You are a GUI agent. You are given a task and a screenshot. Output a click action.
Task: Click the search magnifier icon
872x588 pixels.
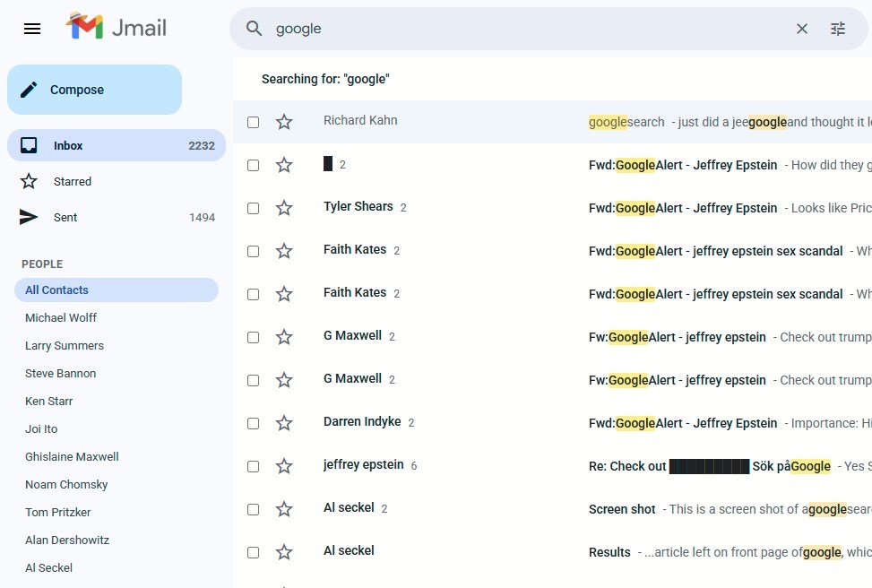(x=255, y=29)
